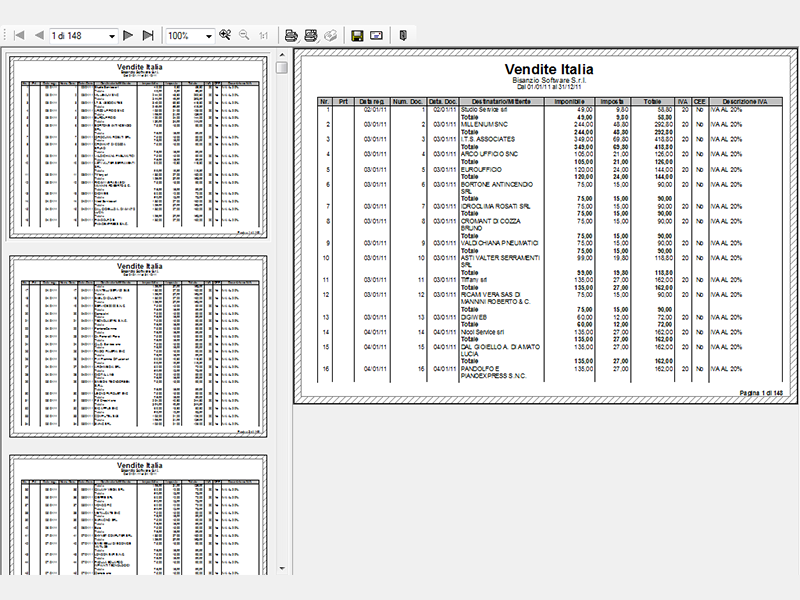Click the Descrizione IVA column header in main preview
Image resolution: width=800 pixels, height=600 pixels.
click(745, 102)
